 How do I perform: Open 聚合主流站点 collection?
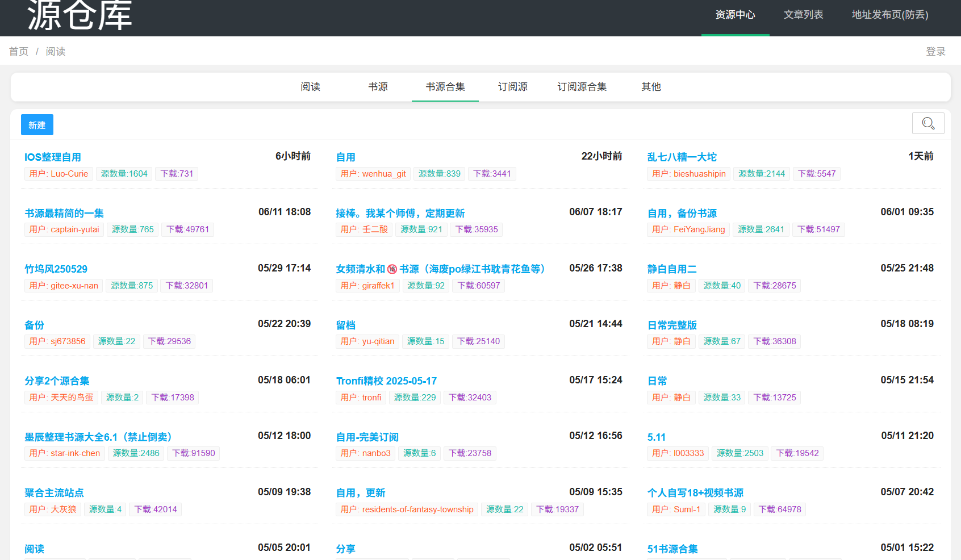click(54, 493)
